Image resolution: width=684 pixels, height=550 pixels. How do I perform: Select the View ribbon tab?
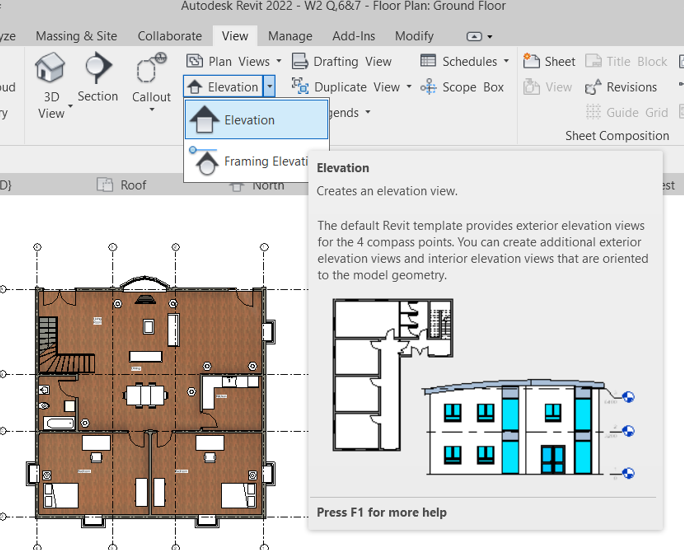235,36
